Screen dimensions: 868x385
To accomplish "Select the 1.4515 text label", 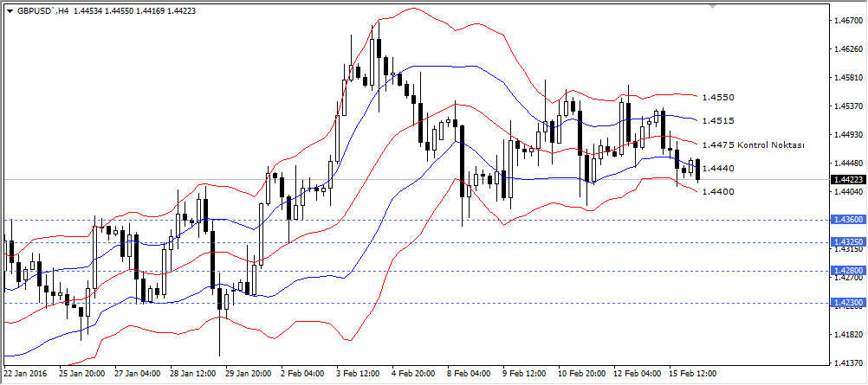I will 718,120.
